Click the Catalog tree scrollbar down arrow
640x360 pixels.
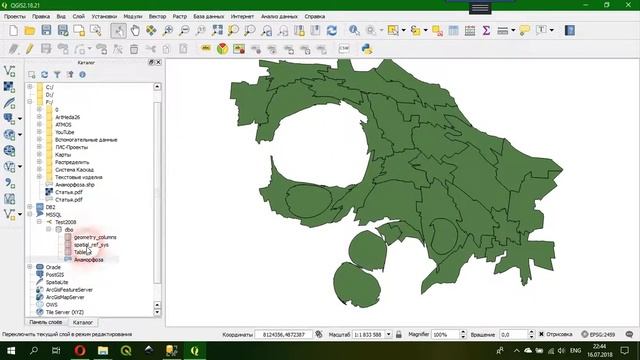coord(157,312)
